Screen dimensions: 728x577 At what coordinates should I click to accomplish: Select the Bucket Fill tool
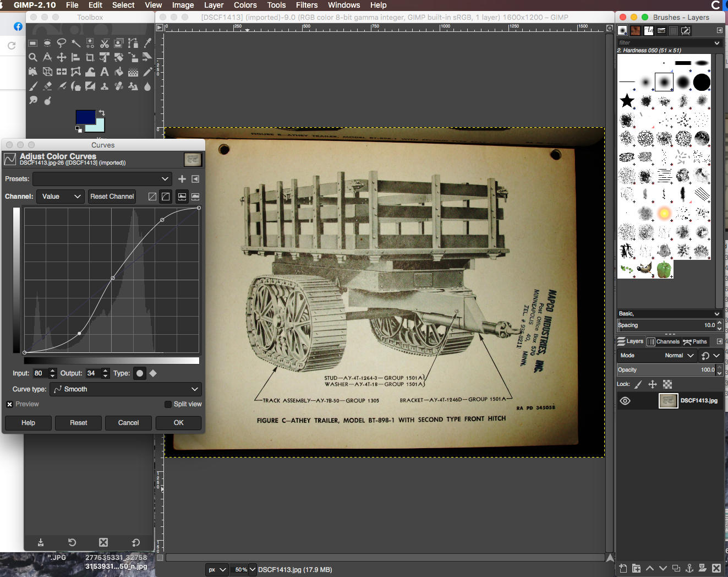(119, 72)
